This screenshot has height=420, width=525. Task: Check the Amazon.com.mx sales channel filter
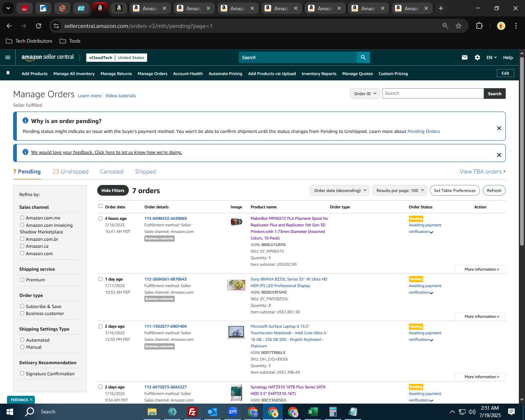22,218
